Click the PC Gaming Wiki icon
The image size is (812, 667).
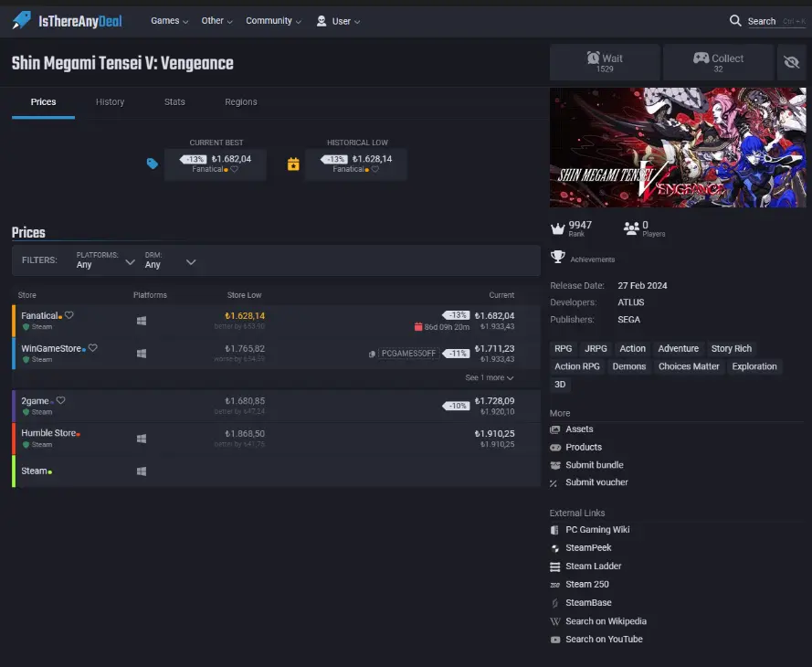[554, 530]
